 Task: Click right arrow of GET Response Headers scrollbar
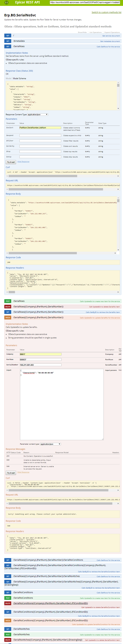click(x=118, y=292)
